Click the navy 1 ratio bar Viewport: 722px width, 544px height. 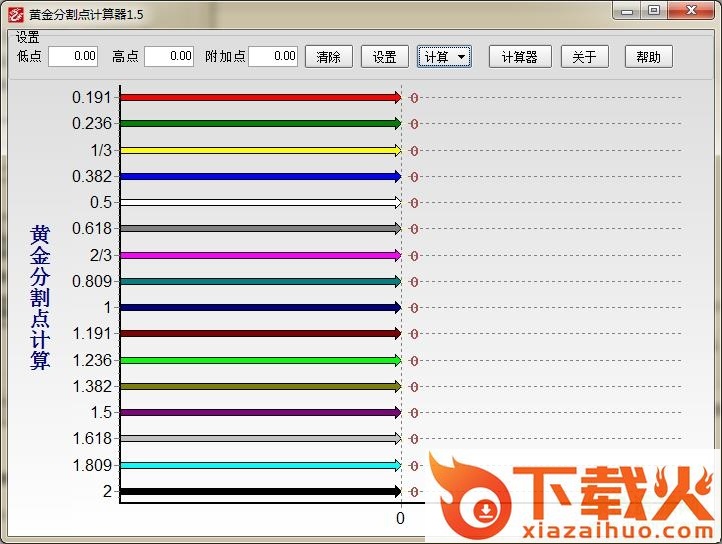[261, 307]
